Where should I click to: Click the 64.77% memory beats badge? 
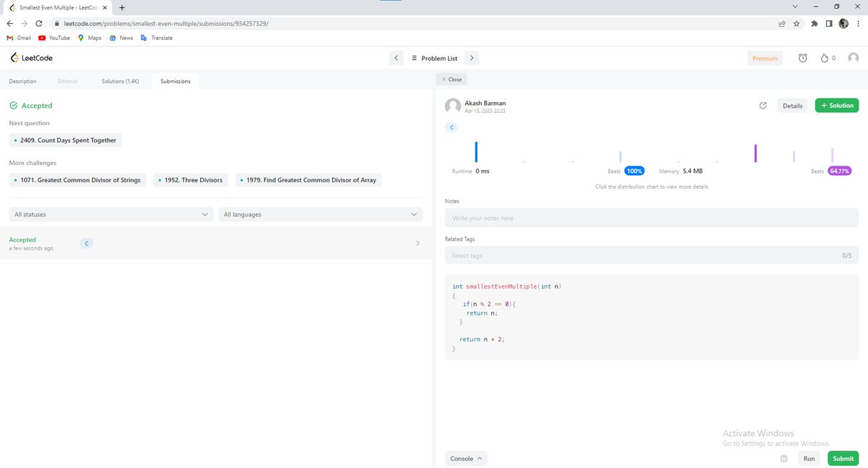840,171
